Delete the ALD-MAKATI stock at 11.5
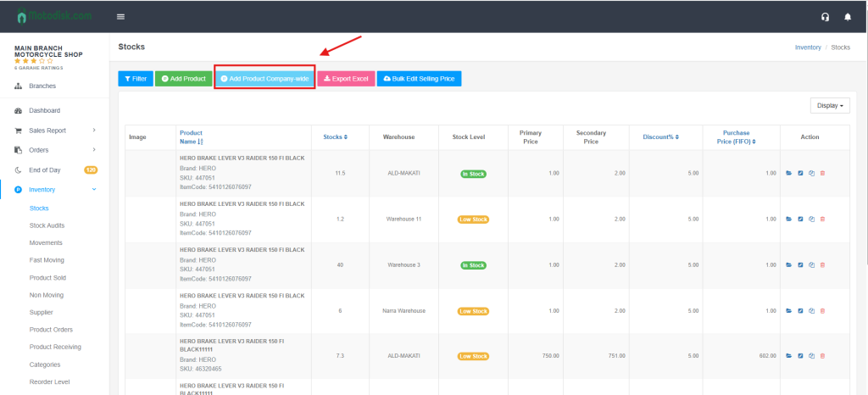This screenshot has height=395, width=868. coord(822,173)
